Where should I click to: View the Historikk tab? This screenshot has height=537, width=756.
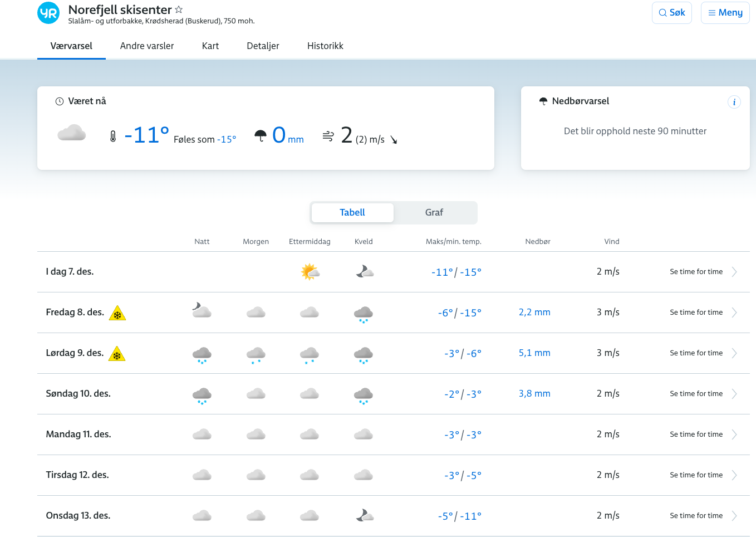pyautogui.click(x=325, y=46)
